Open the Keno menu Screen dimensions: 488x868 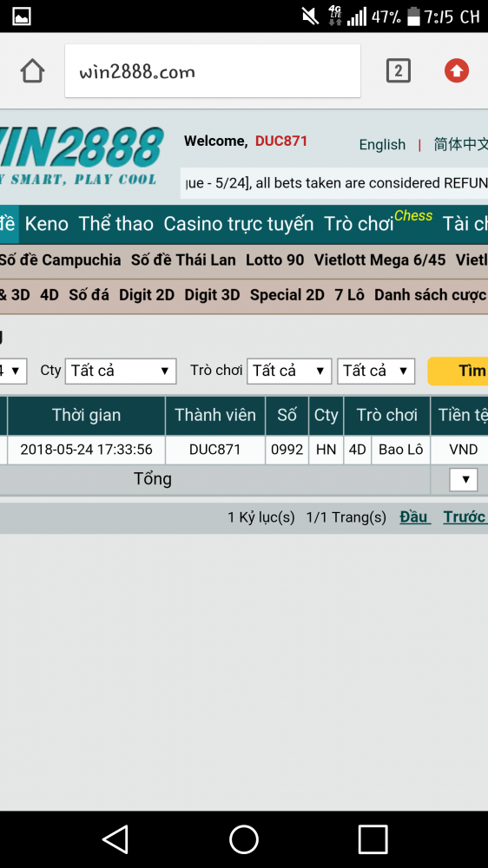pos(47,224)
